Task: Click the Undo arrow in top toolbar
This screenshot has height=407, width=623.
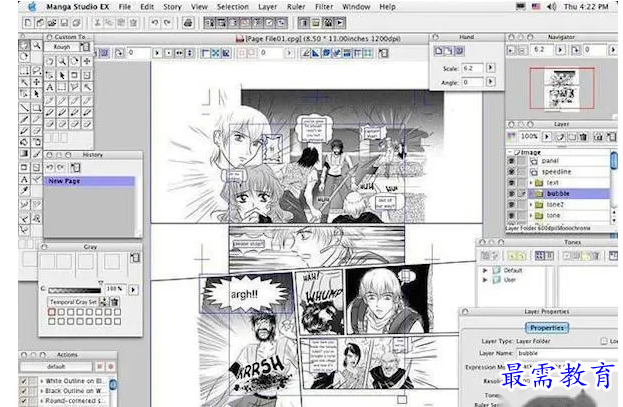Action: coord(155,23)
